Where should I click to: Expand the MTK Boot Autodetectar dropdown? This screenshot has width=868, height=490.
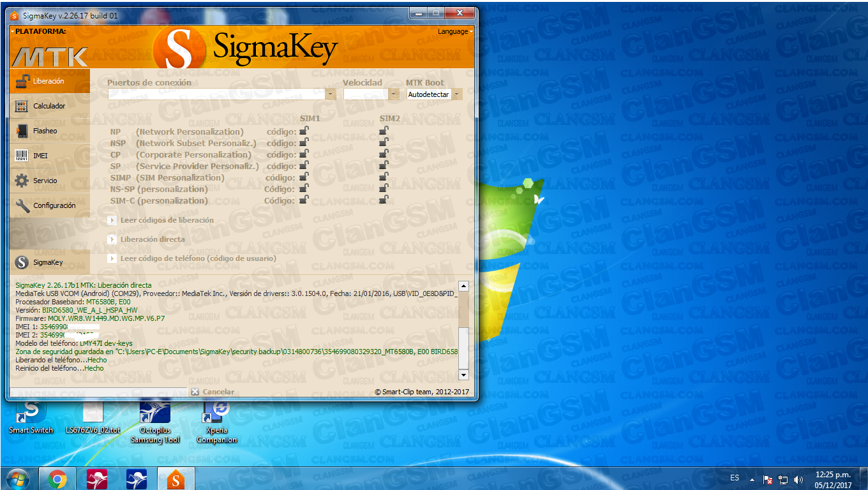[x=457, y=94]
